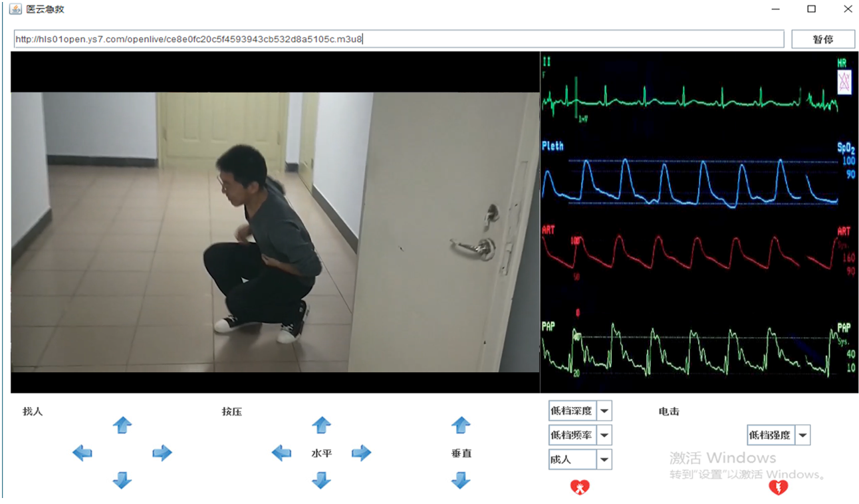Click the up arrow above 垂直
The width and height of the screenshot is (859, 504).
click(461, 425)
